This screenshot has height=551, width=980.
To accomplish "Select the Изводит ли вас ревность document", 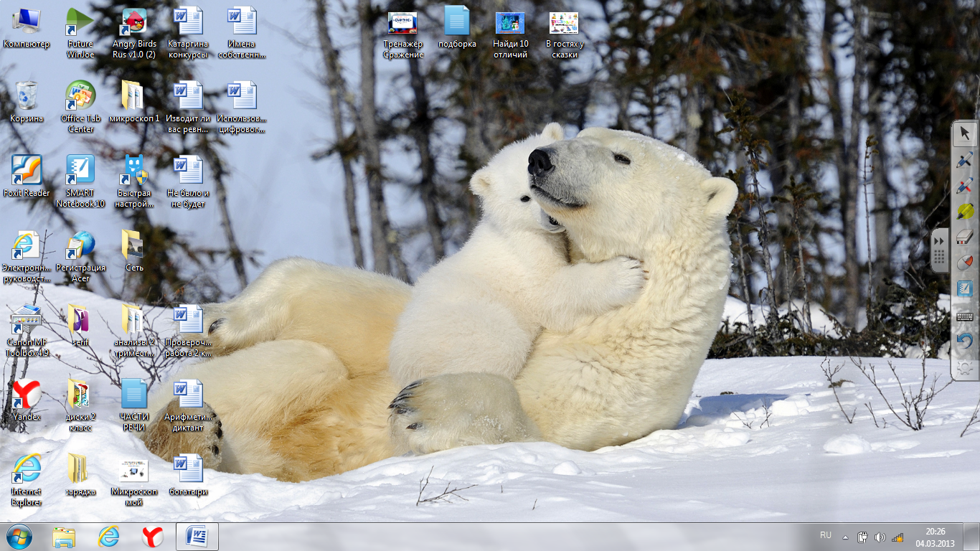I will (x=188, y=108).
